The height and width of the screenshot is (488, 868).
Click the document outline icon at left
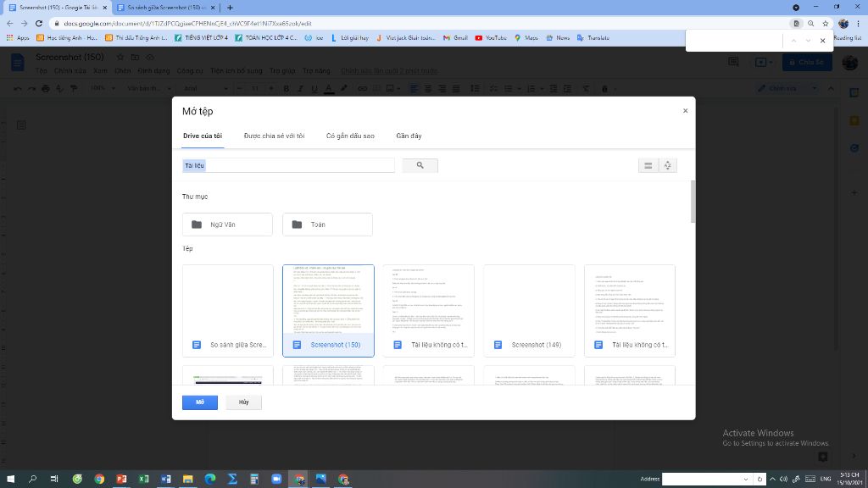(21, 125)
